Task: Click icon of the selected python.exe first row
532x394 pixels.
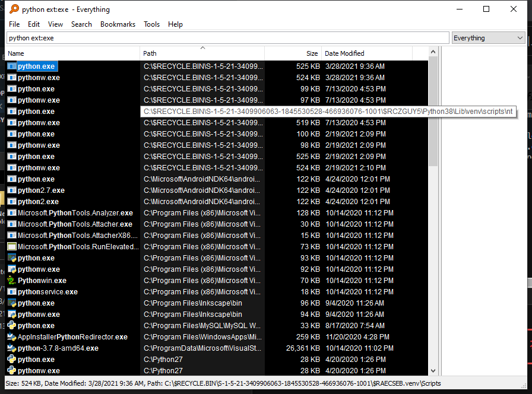Action: tap(11, 66)
